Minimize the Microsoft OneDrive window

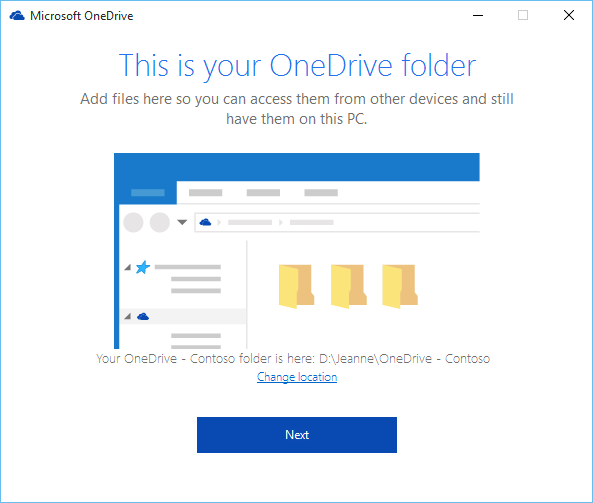(x=478, y=16)
